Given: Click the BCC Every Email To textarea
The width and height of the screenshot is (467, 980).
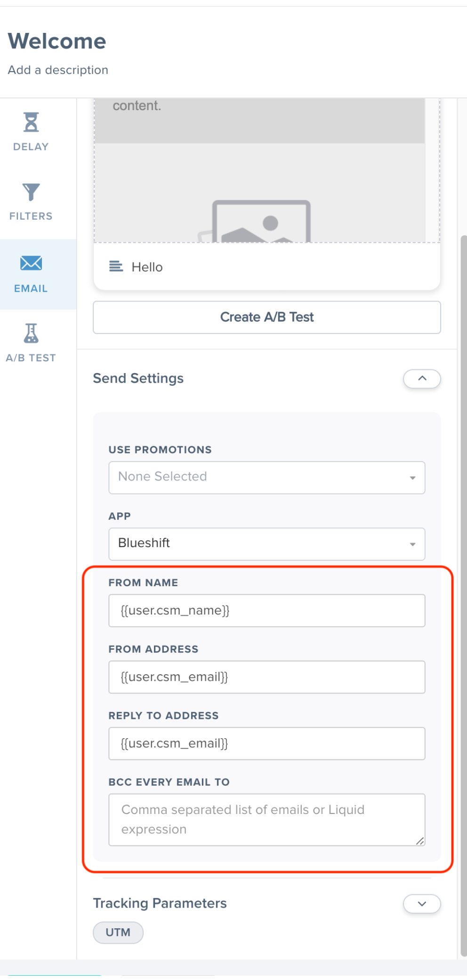Looking at the screenshot, I should tap(267, 820).
